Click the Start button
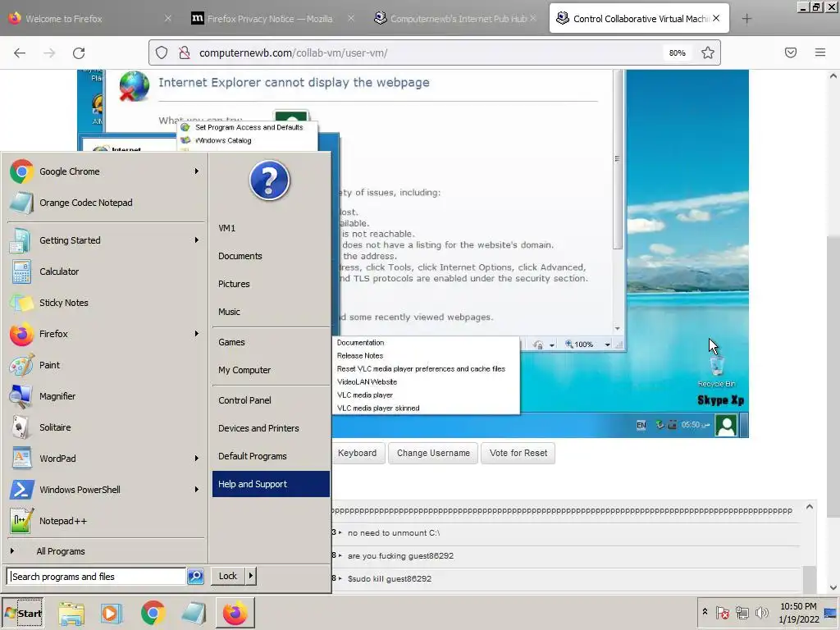The height and width of the screenshot is (630, 840). tap(22, 614)
